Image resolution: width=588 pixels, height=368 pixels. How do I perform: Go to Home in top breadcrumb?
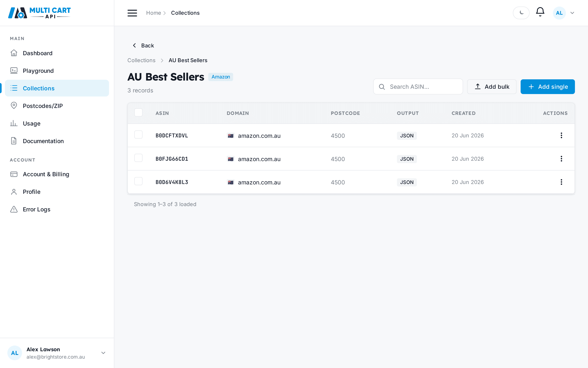click(x=154, y=13)
